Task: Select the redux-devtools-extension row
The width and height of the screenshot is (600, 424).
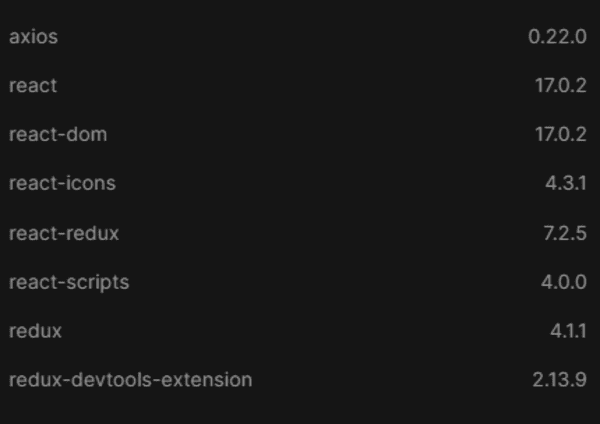Action: coord(300,380)
